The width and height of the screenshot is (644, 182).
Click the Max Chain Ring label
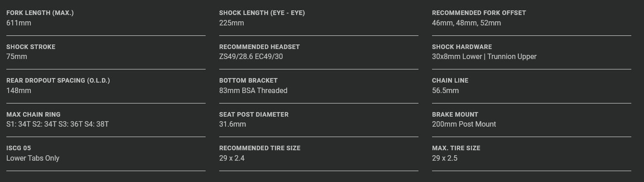[33, 114]
